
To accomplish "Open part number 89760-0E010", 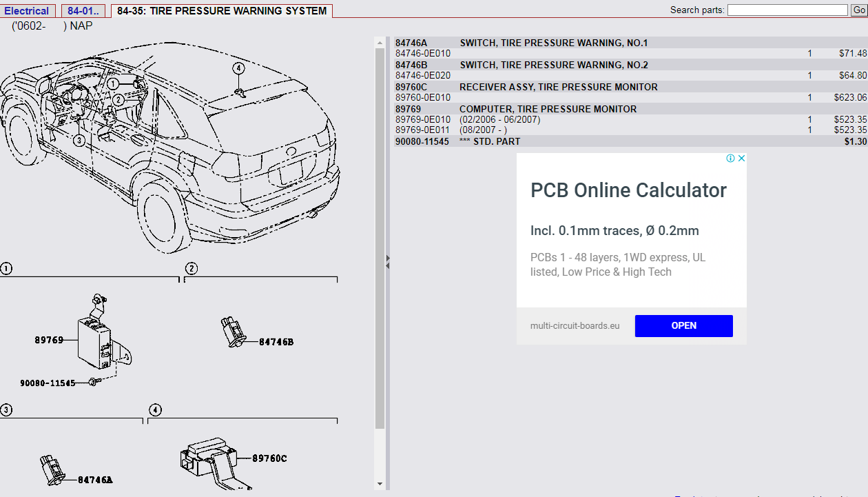I will tap(423, 98).
